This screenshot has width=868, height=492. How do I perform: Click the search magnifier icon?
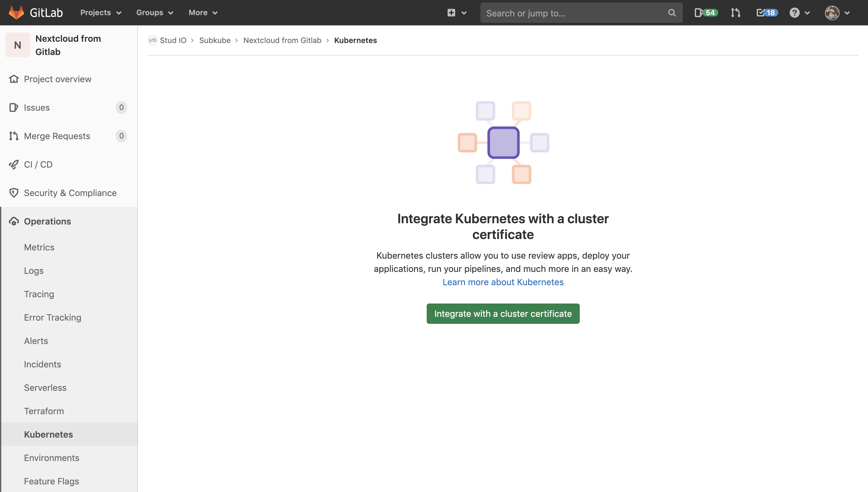pos(672,13)
